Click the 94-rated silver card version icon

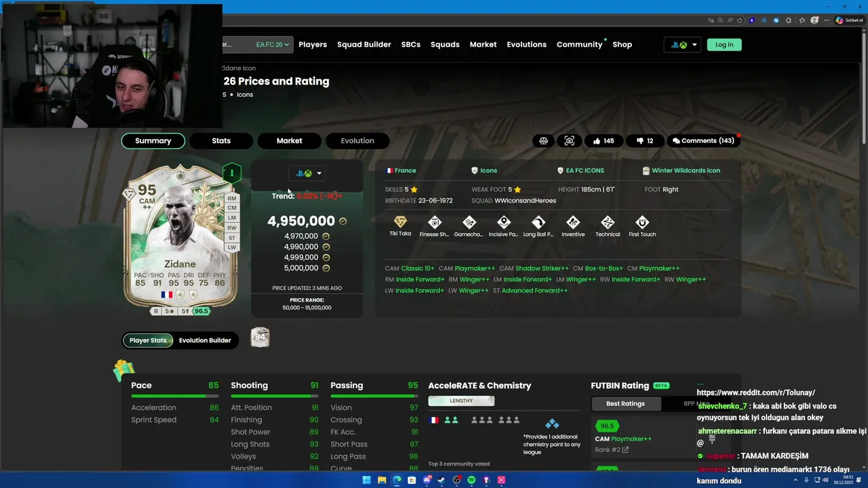pyautogui.click(x=260, y=338)
